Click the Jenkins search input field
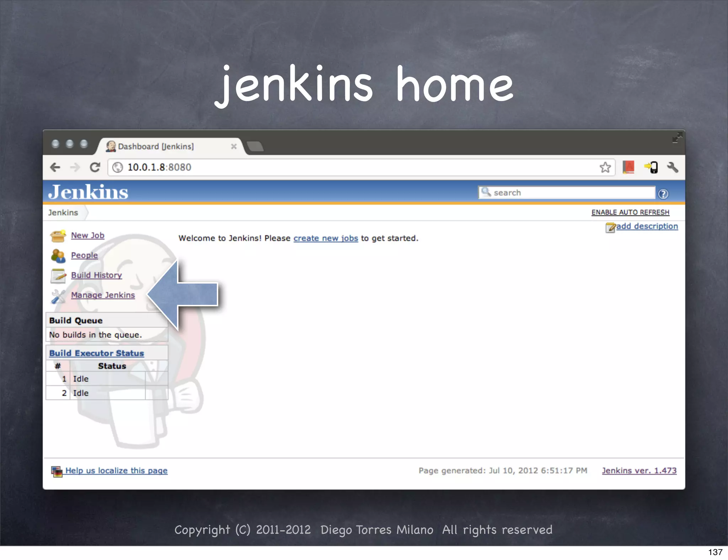Screen dimensions: 728x560 tap(569, 193)
